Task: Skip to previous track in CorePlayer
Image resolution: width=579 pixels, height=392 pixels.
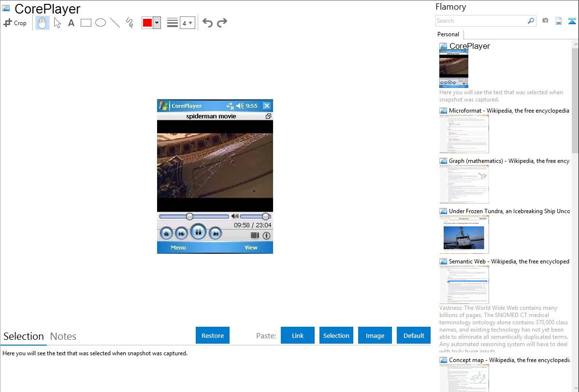Action: coord(181,233)
